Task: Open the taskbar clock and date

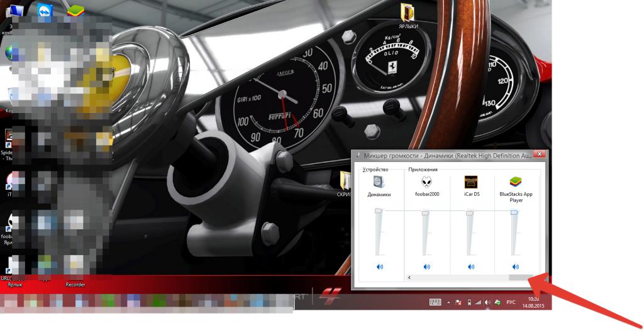Action: 533,302
